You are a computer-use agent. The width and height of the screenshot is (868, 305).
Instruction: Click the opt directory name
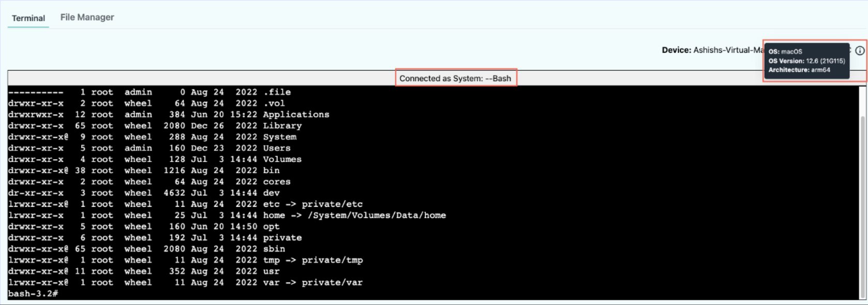coord(271,226)
